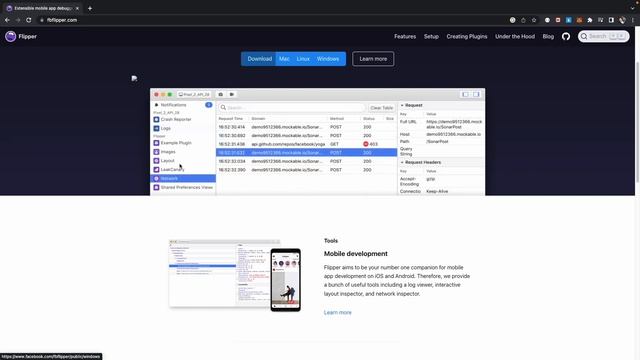
Task: Click the Flipper logo icon
Action: pyautogui.click(x=11, y=36)
